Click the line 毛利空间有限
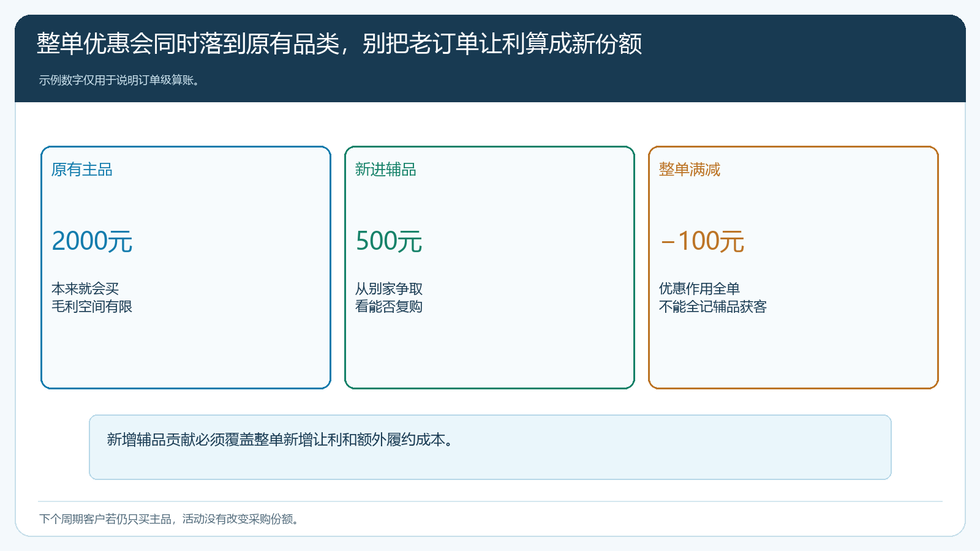 (x=92, y=306)
